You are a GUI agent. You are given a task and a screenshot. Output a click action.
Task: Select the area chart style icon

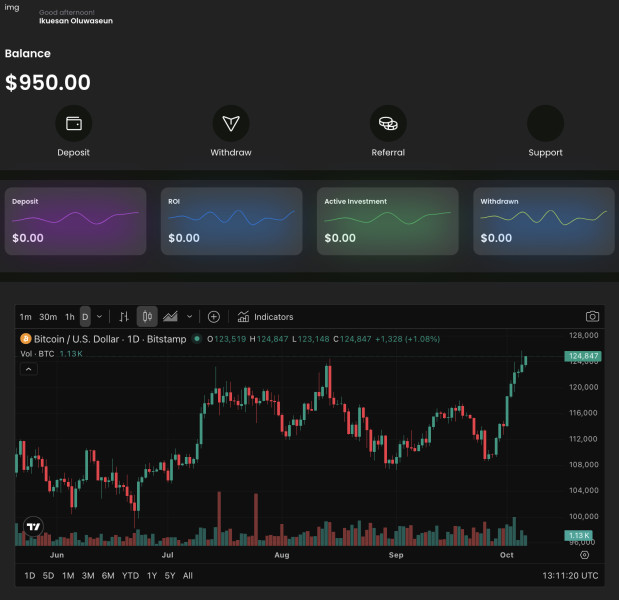click(170, 317)
